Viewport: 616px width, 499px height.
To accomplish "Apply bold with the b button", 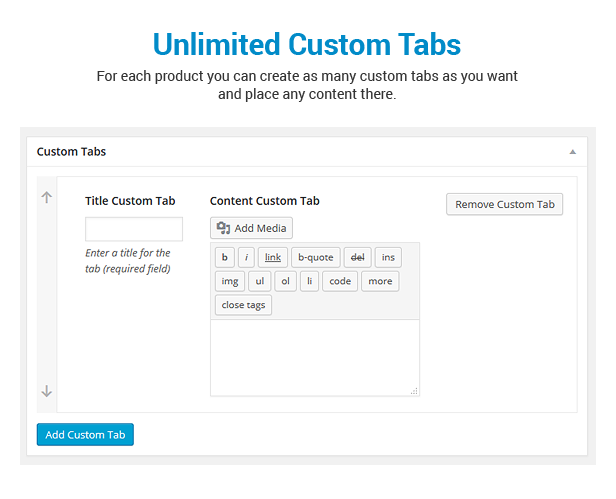I will click(225, 257).
